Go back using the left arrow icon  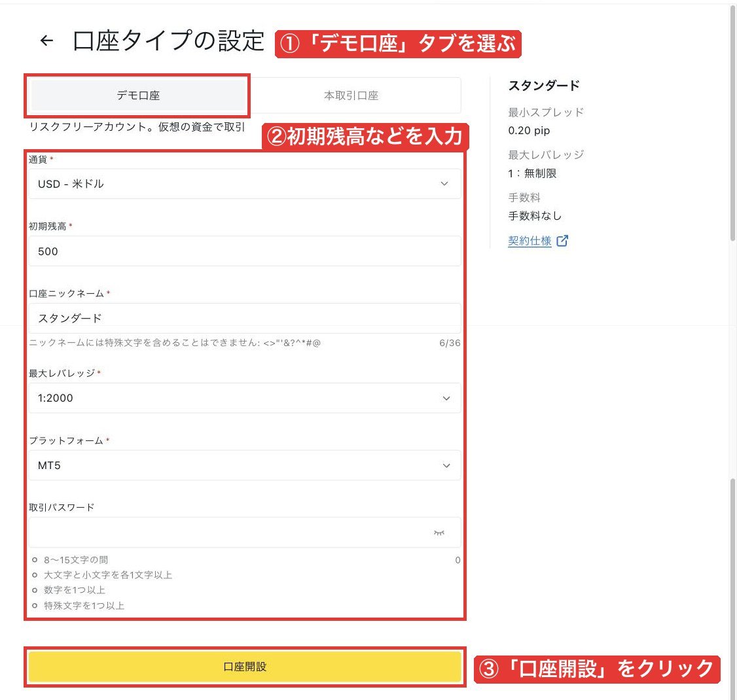(x=46, y=41)
